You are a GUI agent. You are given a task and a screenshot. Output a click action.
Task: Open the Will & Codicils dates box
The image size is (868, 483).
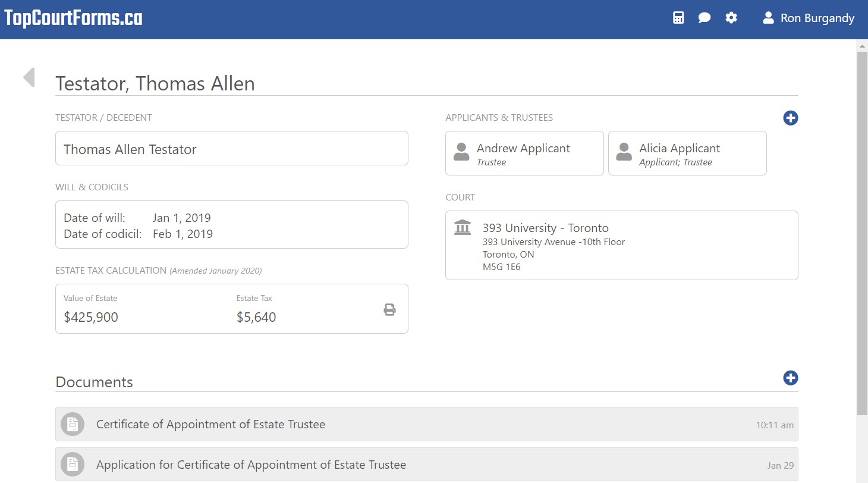231,225
